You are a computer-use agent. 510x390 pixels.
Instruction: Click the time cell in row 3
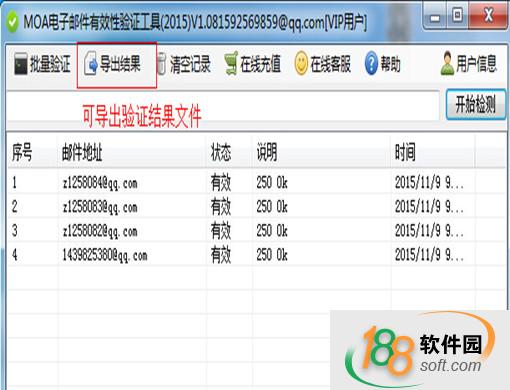429,231
